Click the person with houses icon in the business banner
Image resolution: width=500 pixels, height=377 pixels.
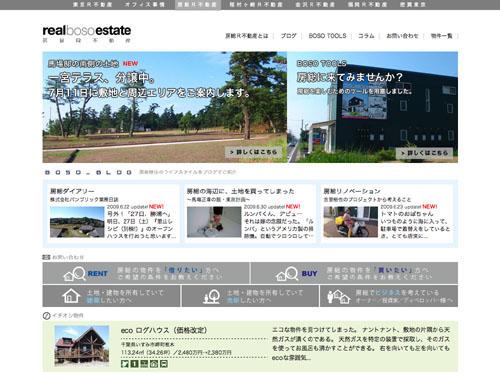click(x=338, y=296)
